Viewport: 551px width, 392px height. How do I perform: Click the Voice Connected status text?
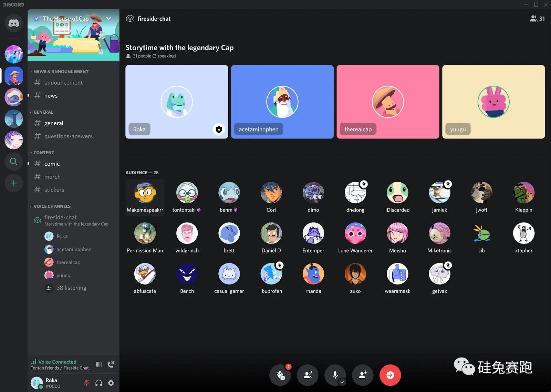point(57,362)
